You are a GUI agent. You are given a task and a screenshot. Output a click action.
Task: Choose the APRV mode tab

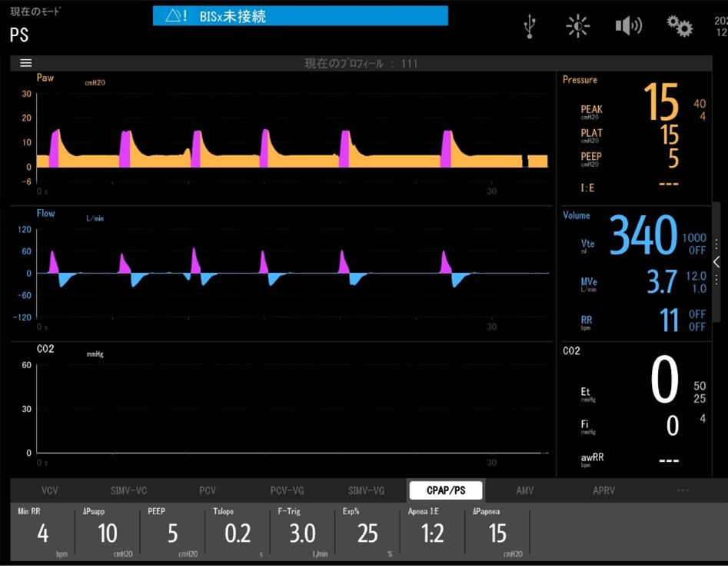tap(603, 490)
